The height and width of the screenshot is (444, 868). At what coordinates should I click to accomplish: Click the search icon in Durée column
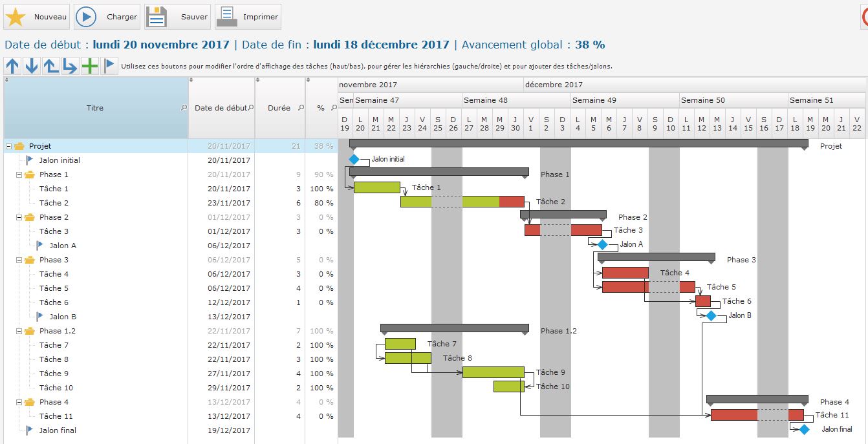(301, 108)
